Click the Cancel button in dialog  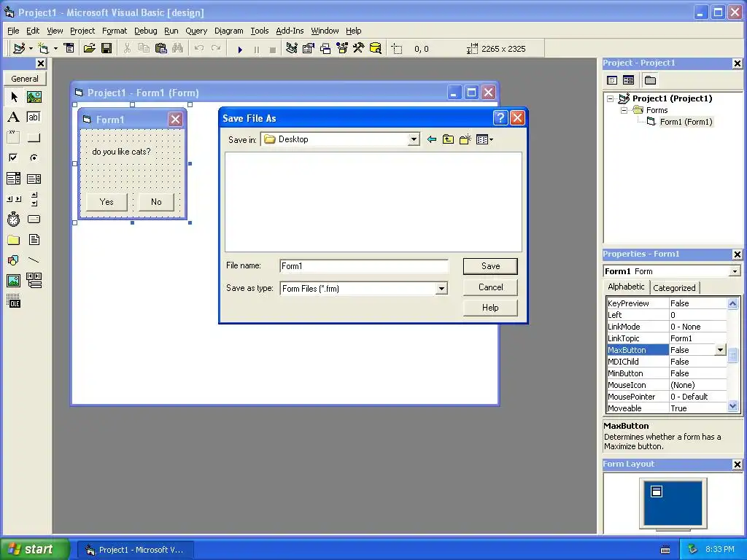tap(490, 287)
